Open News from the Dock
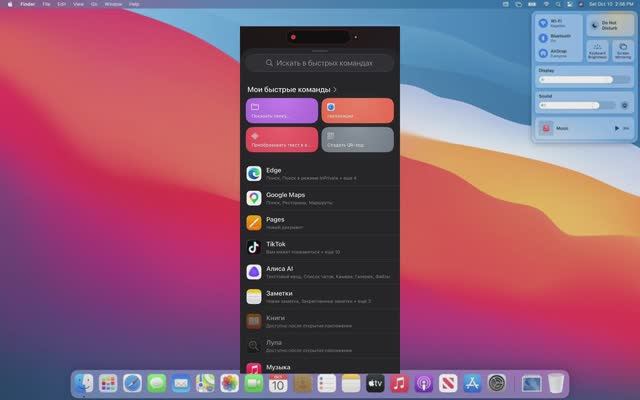Viewport: 640px width, 400px height. pos(448,384)
